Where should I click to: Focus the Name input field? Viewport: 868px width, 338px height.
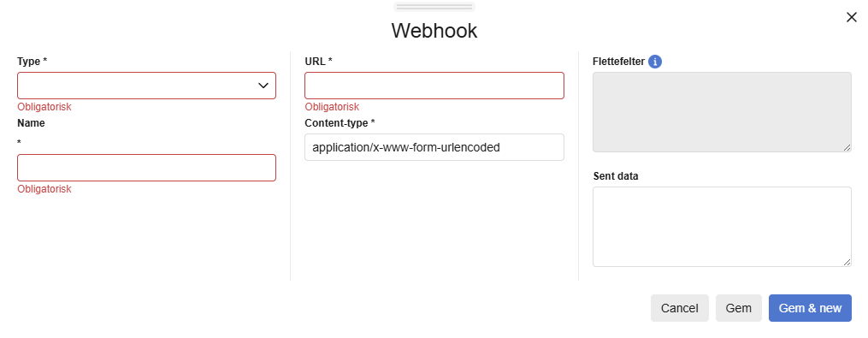click(x=147, y=168)
